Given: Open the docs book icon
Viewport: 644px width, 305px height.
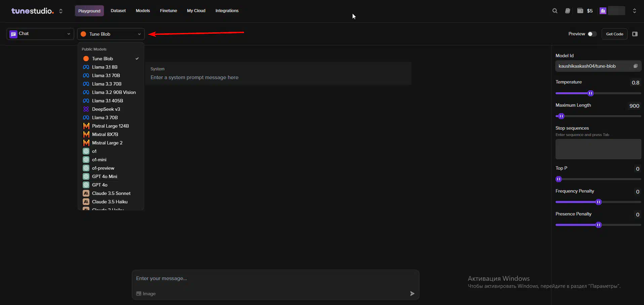Looking at the screenshot, I should (x=568, y=11).
